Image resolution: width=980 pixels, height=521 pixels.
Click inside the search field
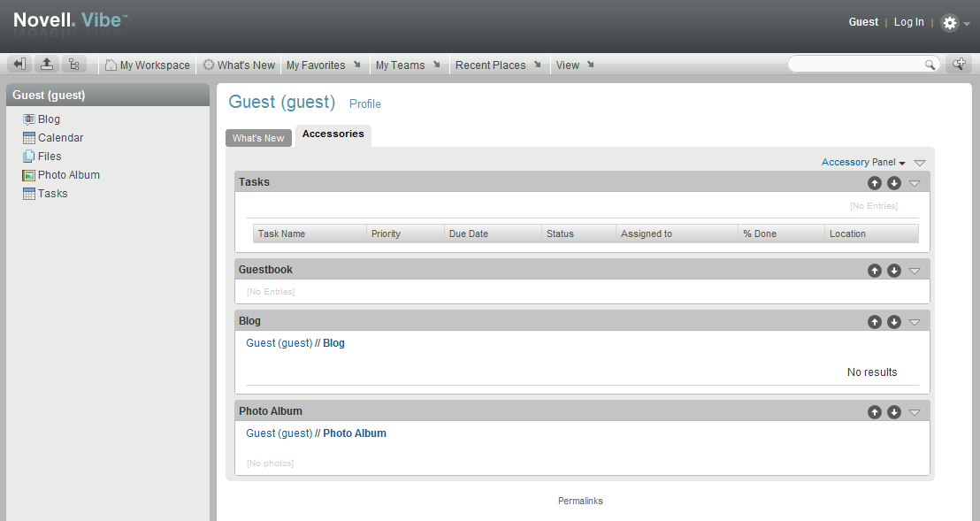(854, 63)
